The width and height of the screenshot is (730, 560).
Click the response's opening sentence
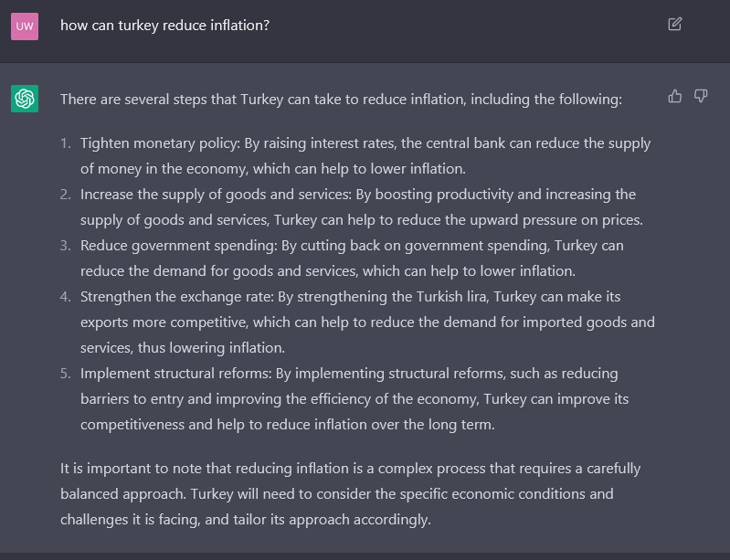[341, 100]
